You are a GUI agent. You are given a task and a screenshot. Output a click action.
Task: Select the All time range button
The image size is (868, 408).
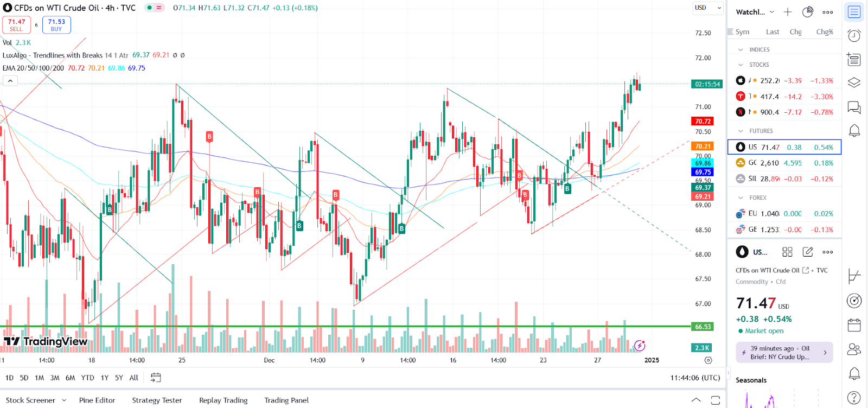(x=133, y=378)
